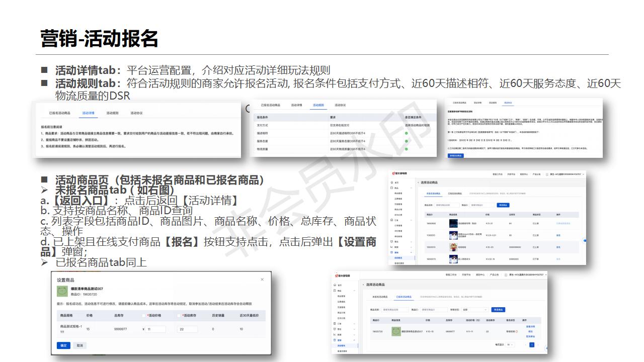The width and height of the screenshot is (644, 362).
Task: Open 已报名活动商品 tab in the first screenshot
Action: pos(60,113)
